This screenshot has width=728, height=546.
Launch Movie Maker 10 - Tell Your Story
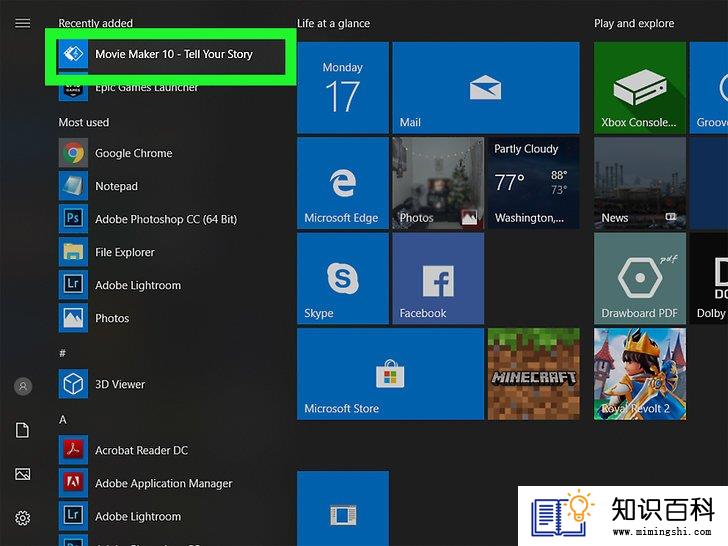point(171,54)
